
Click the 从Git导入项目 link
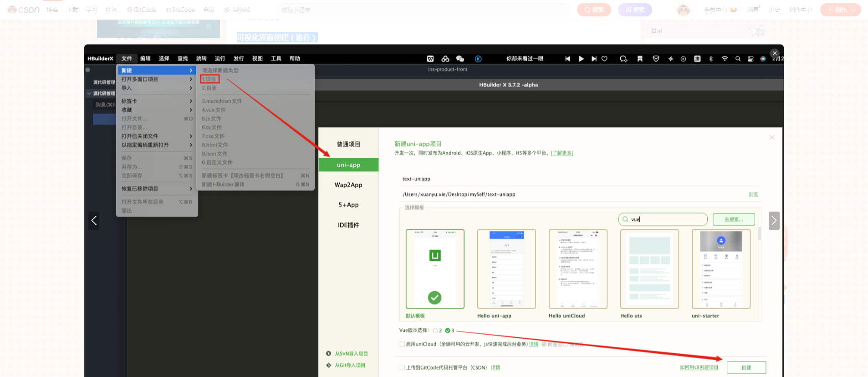350,365
